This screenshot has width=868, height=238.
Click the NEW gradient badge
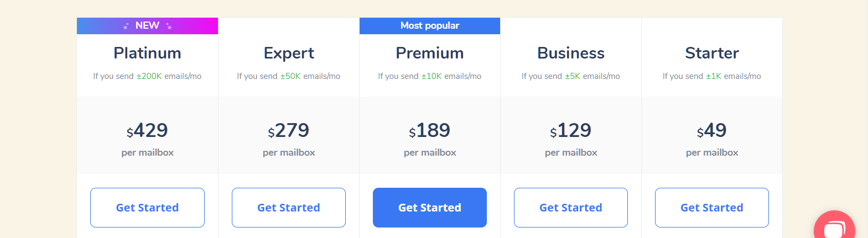pyautogui.click(x=147, y=26)
